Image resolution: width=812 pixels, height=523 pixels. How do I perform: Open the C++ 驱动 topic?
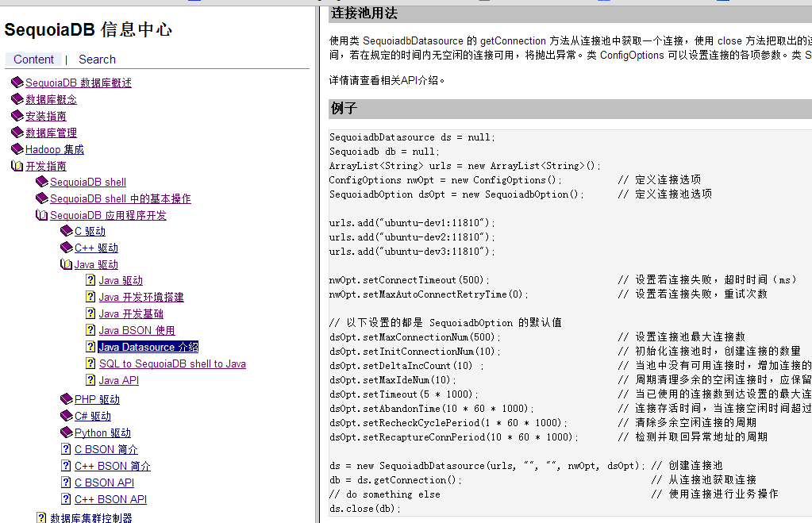click(96, 248)
